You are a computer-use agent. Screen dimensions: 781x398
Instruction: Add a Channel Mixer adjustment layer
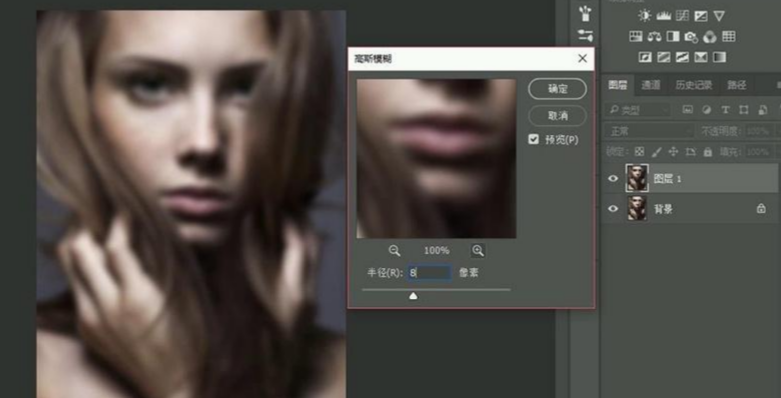coord(710,36)
